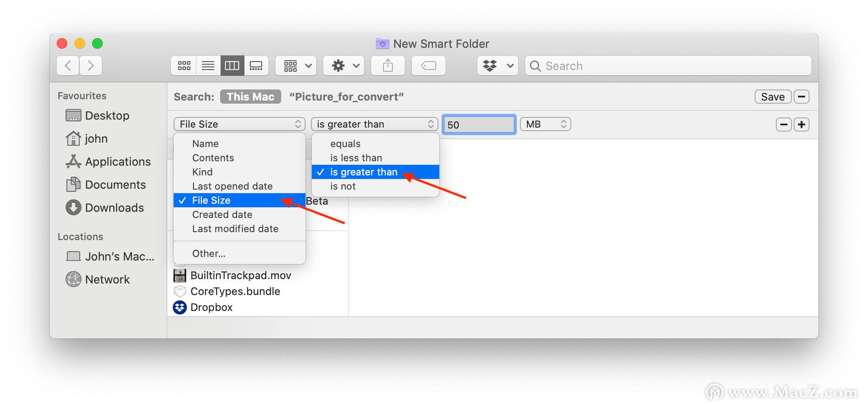Image resolution: width=868 pixels, height=404 pixels.
Task: Select the "Picture_for_convert" search scope
Action: point(346,97)
